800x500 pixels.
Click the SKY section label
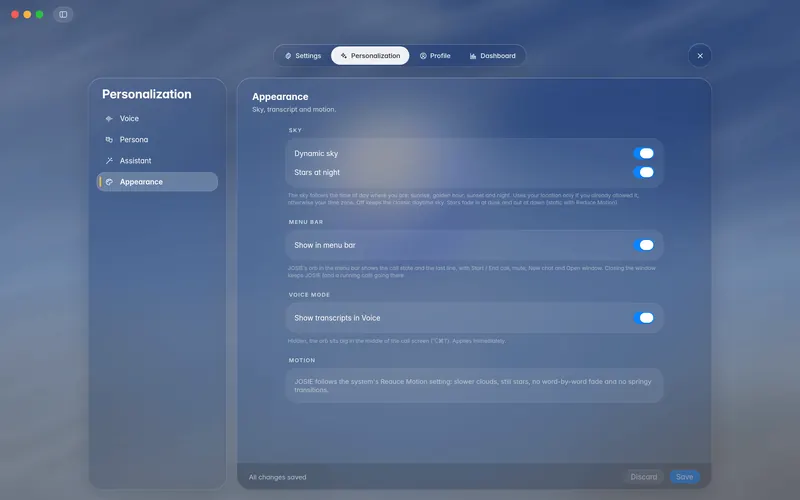click(295, 130)
